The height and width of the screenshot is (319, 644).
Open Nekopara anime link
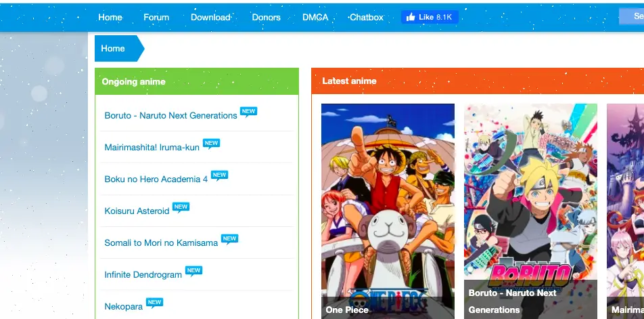pos(123,306)
